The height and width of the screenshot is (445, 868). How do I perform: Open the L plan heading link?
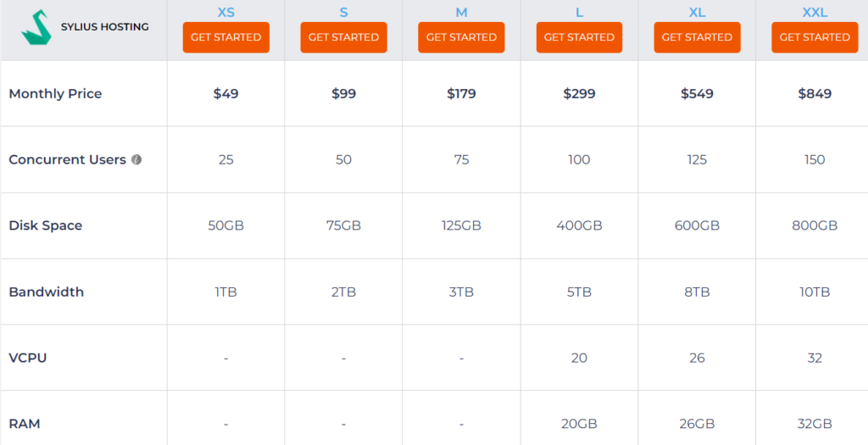[579, 12]
